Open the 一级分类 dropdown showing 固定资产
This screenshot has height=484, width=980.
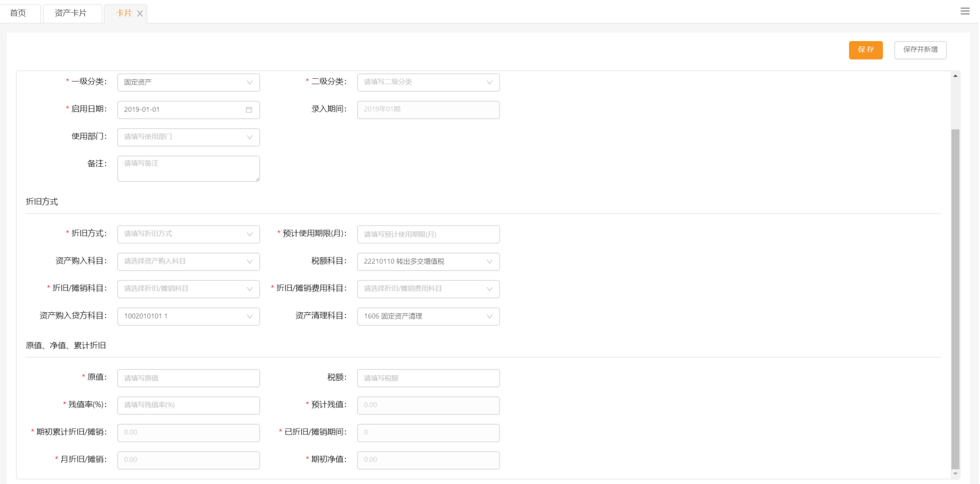coord(188,82)
